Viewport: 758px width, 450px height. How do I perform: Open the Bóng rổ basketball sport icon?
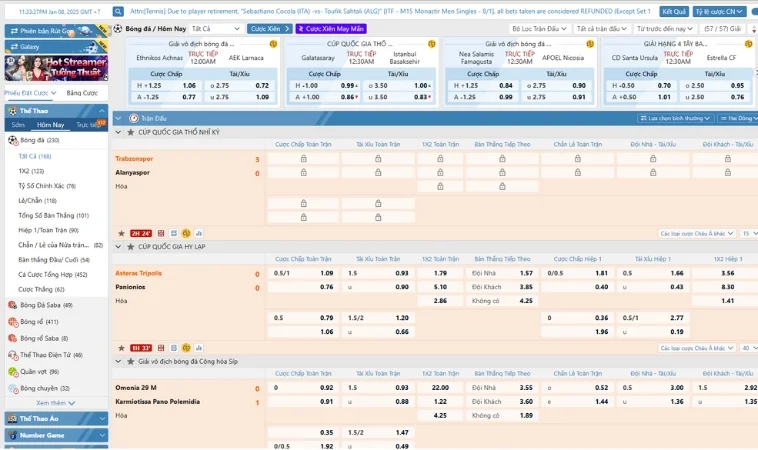pyautogui.click(x=13, y=322)
